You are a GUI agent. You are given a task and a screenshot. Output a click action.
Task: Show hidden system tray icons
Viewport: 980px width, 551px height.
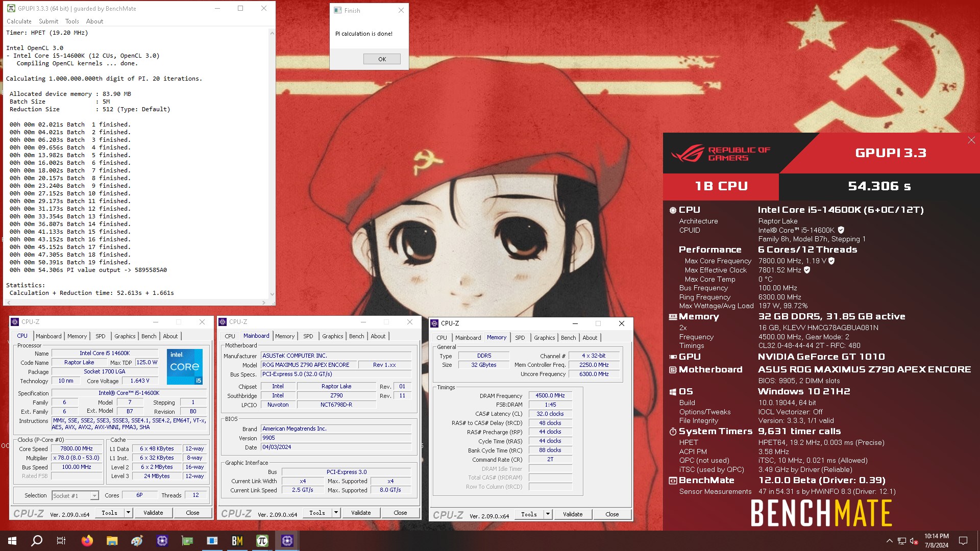coord(889,541)
